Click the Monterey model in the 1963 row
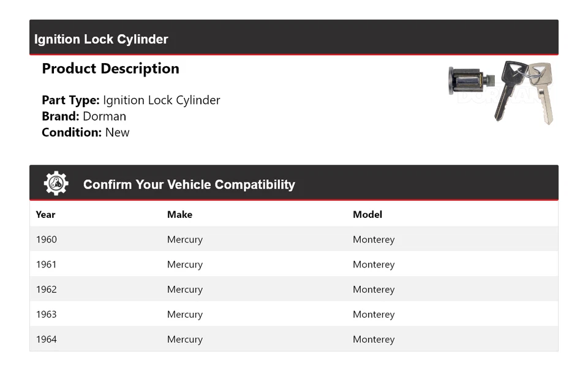The width and height of the screenshot is (588, 371). pyautogui.click(x=374, y=314)
